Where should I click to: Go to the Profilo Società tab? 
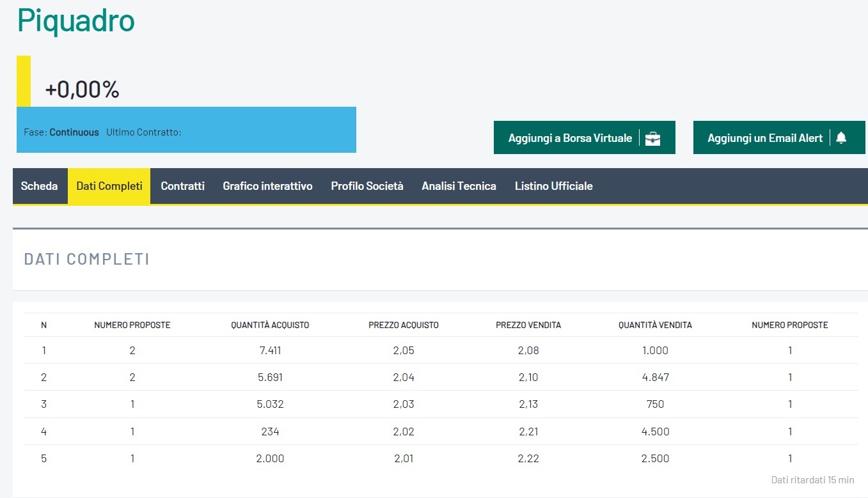pos(367,186)
